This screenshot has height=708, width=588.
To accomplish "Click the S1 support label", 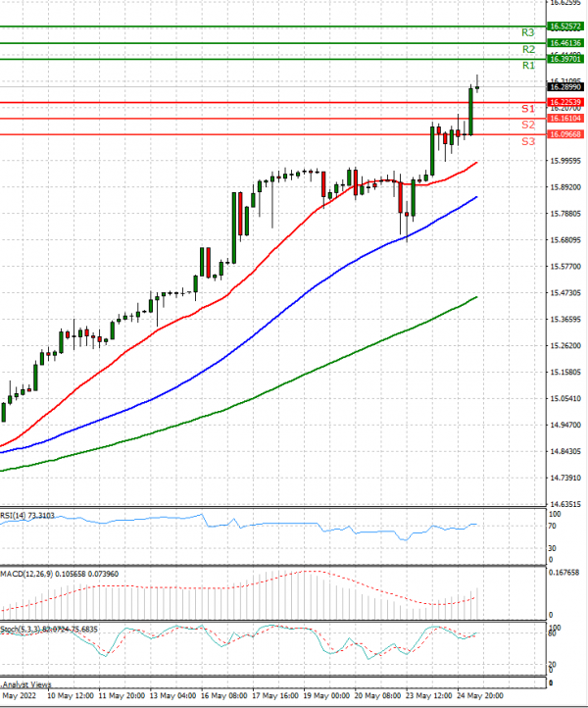I will pos(528,109).
